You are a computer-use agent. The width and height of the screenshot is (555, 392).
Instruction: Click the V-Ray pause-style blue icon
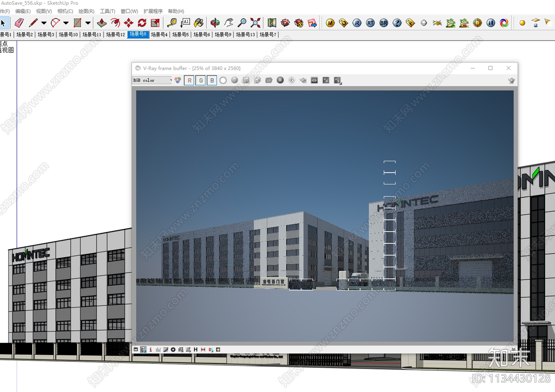[x=491, y=23]
